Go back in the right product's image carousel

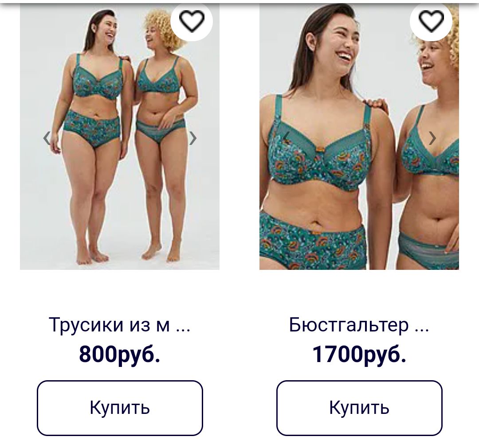[x=286, y=138]
